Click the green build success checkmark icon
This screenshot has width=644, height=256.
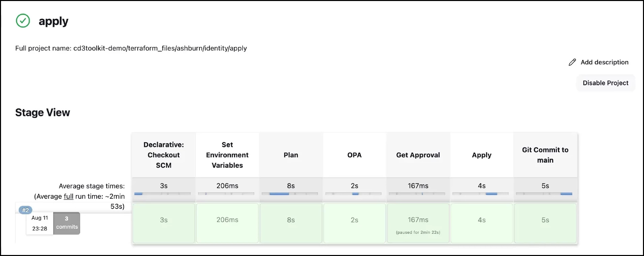coord(23,21)
